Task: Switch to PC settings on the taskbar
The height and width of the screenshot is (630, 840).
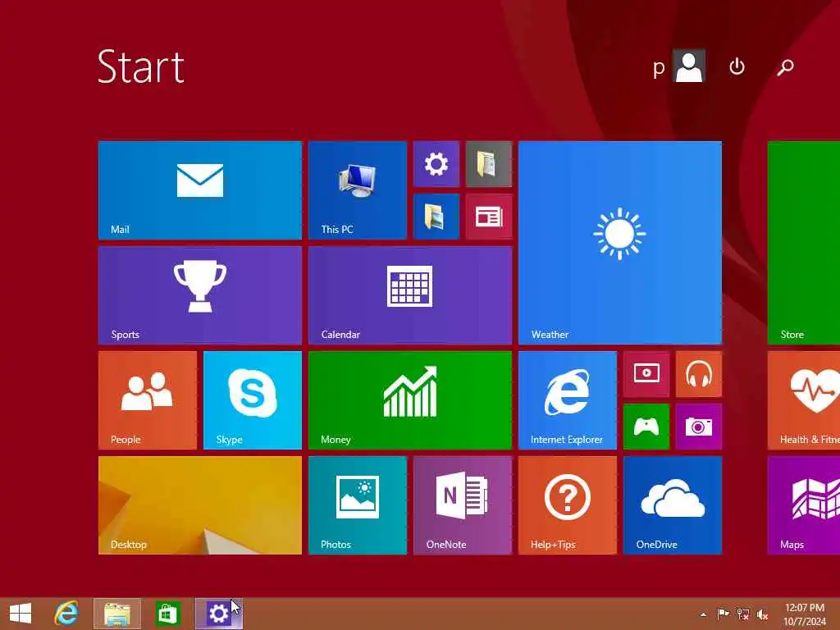Action: click(218, 614)
